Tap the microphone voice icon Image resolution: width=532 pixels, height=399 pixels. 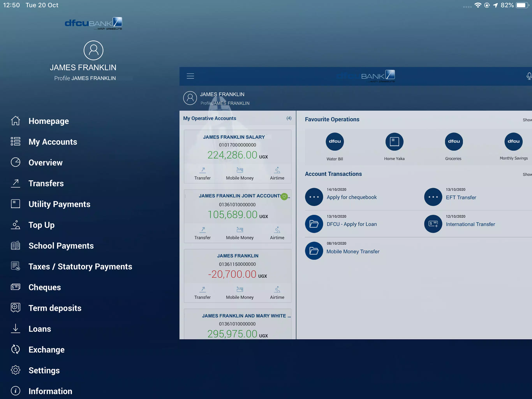(529, 76)
